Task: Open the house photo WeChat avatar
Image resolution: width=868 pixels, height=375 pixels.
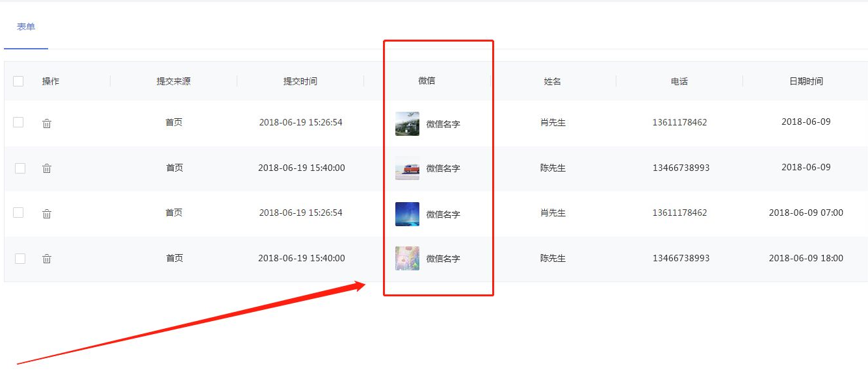Action: point(407,123)
